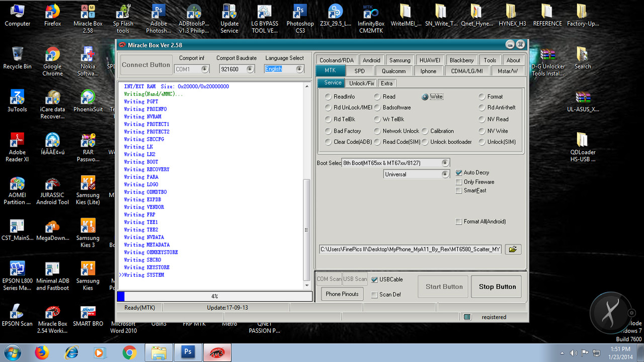Click the COM Scan button
This screenshot has width=644, height=362.
(x=329, y=279)
